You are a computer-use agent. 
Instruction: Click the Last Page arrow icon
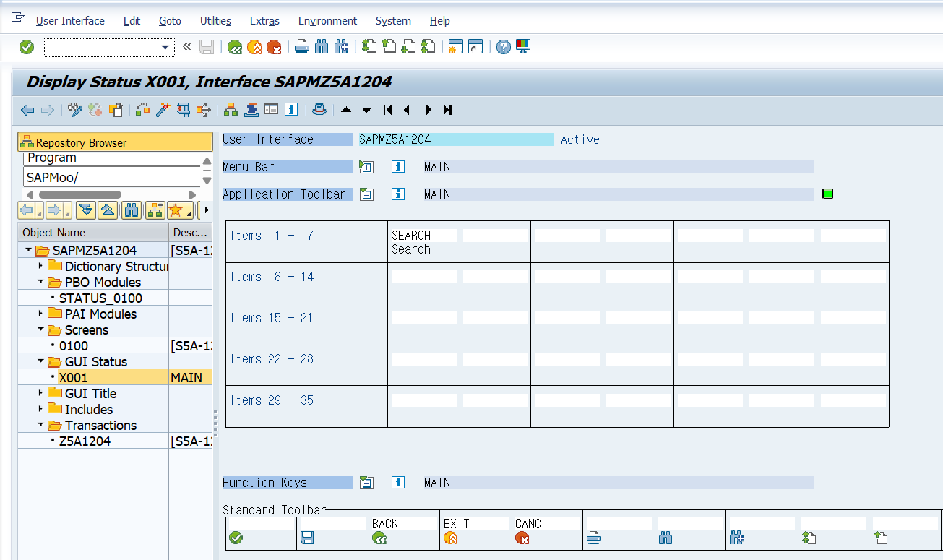448,110
